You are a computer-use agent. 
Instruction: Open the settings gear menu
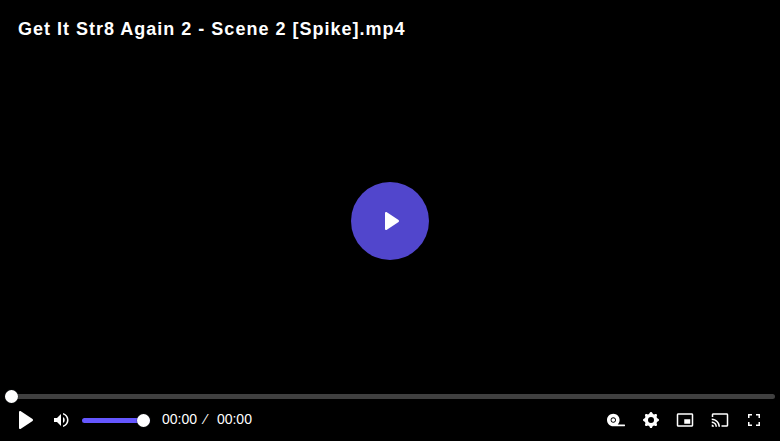(x=651, y=420)
